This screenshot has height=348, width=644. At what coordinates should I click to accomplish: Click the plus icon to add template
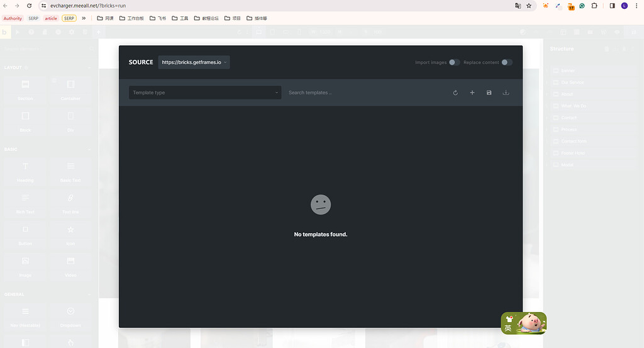472,93
